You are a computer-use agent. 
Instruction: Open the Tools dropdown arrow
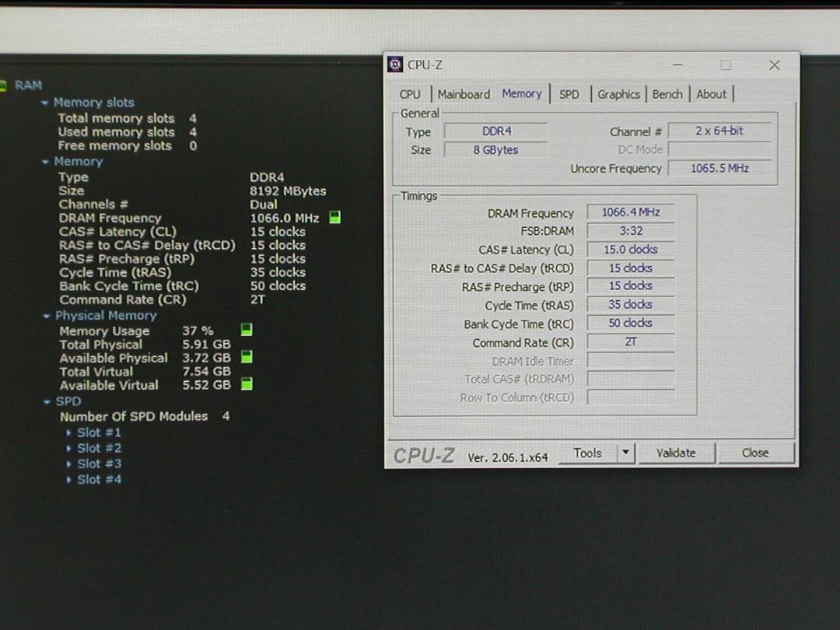click(625, 453)
